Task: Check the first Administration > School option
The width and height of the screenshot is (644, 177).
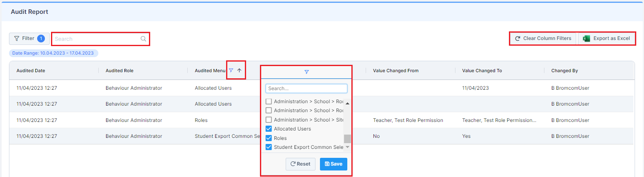Action: [x=269, y=102]
